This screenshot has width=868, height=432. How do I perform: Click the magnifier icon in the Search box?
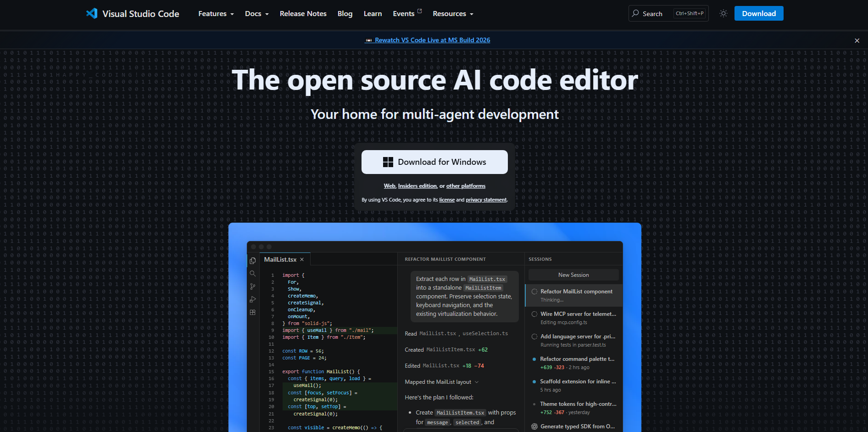[x=635, y=13]
